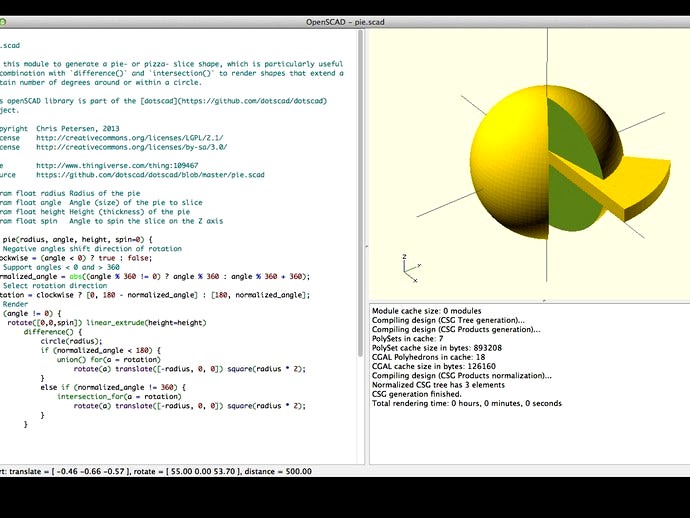Click 'Total rendering time' console line
690x518 pixels.
(x=467, y=403)
